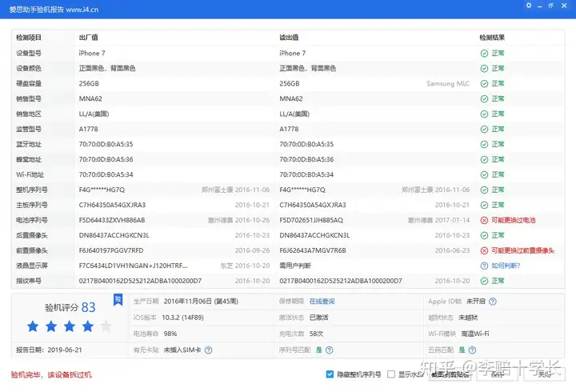The width and height of the screenshot is (576, 392).
Task: Click help icon beside 序列号匹配 是
Action: tap(329, 350)
